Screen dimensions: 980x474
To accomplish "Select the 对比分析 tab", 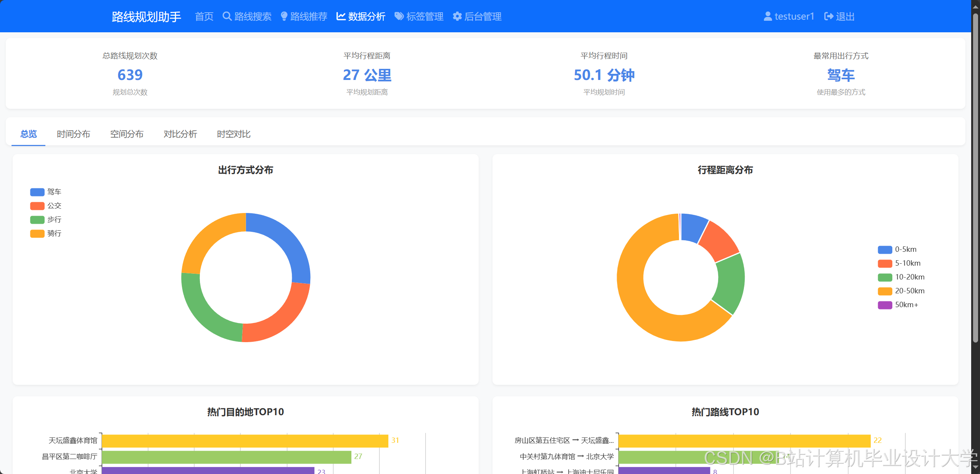I will [180, 134].
